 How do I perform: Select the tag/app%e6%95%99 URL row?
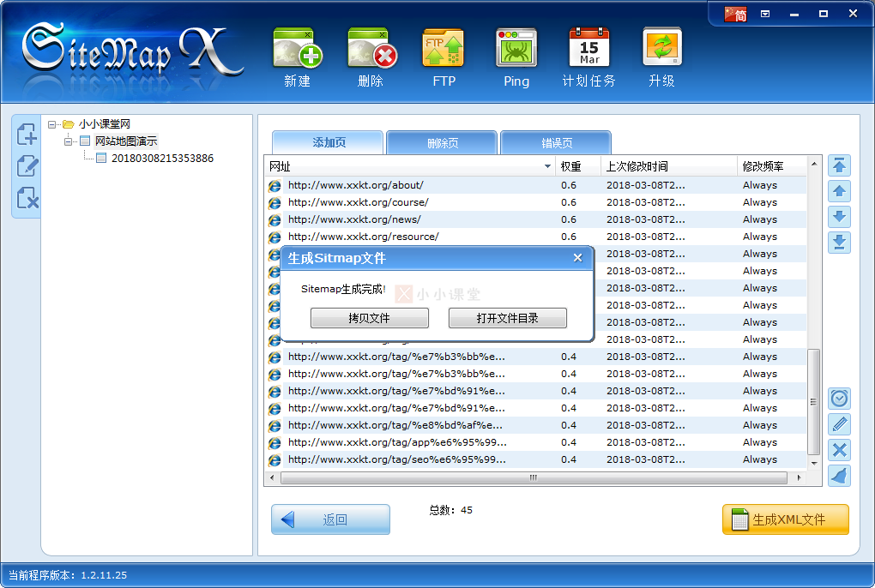coord(536,442)
